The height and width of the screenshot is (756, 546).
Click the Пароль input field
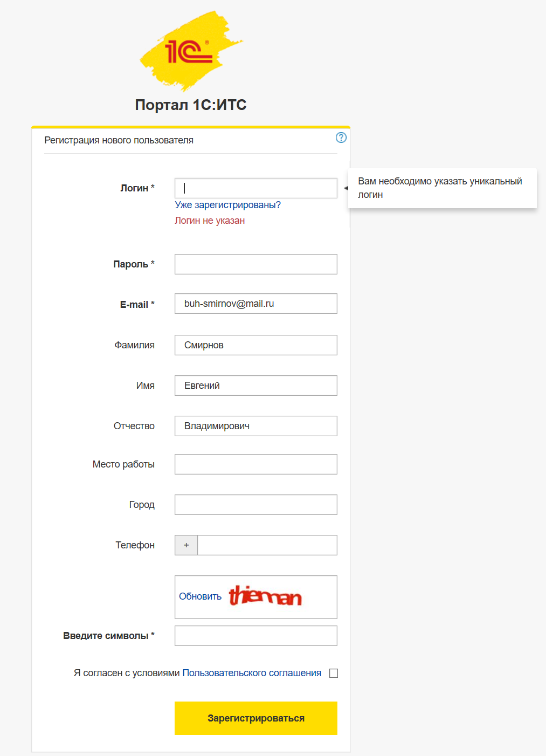click(x=256, y=264)
